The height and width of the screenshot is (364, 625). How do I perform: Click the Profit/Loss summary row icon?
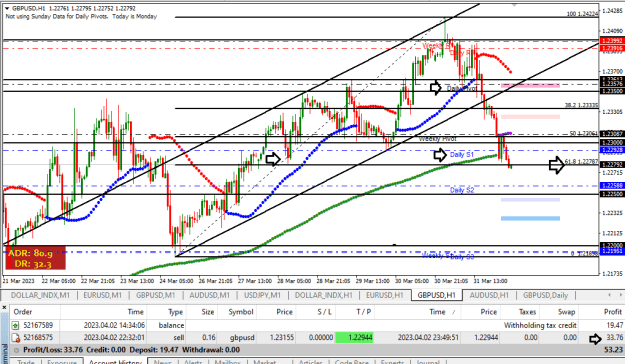tap(16, 350)
